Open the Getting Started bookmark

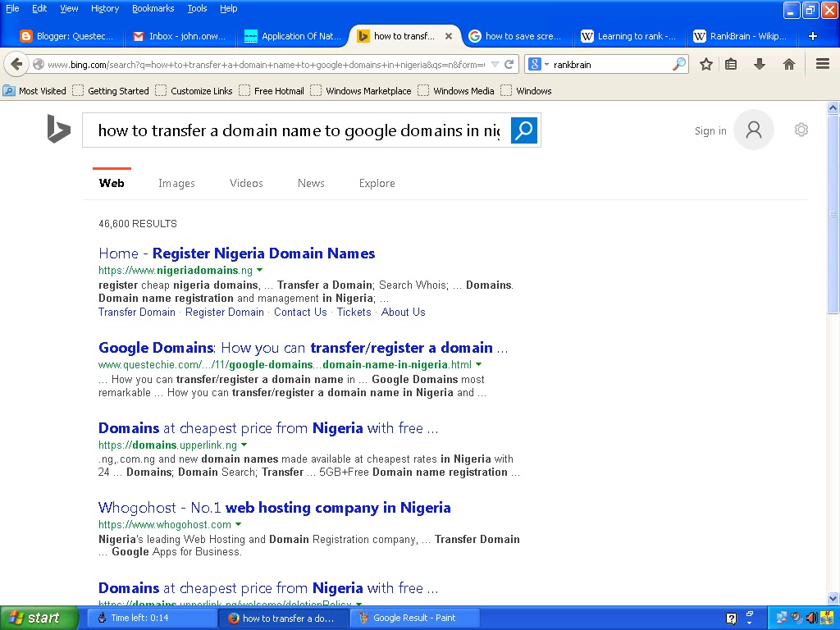click(x=111, y=90)
